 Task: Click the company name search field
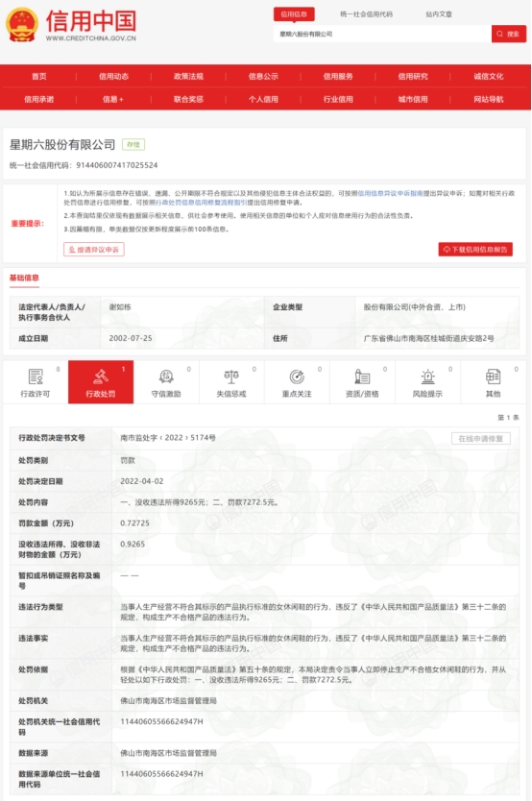click(382, 34)
